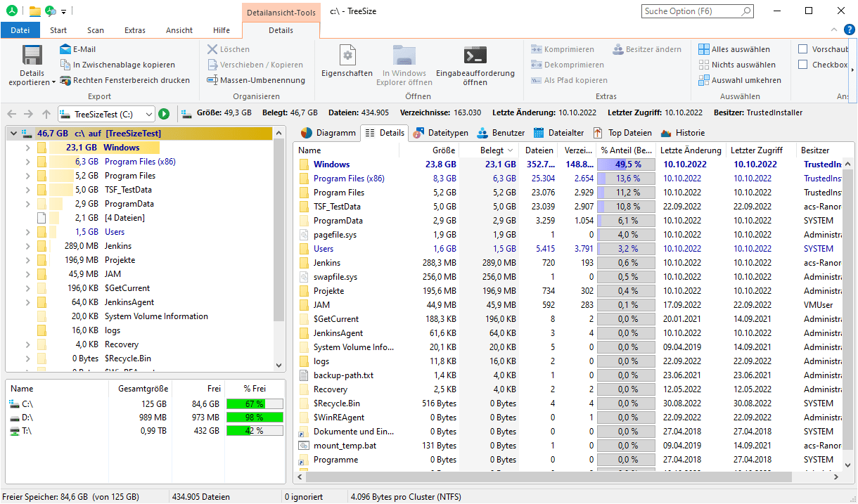
Task: Expand the Windows folder in tree
Action: [x=27, y=148]
